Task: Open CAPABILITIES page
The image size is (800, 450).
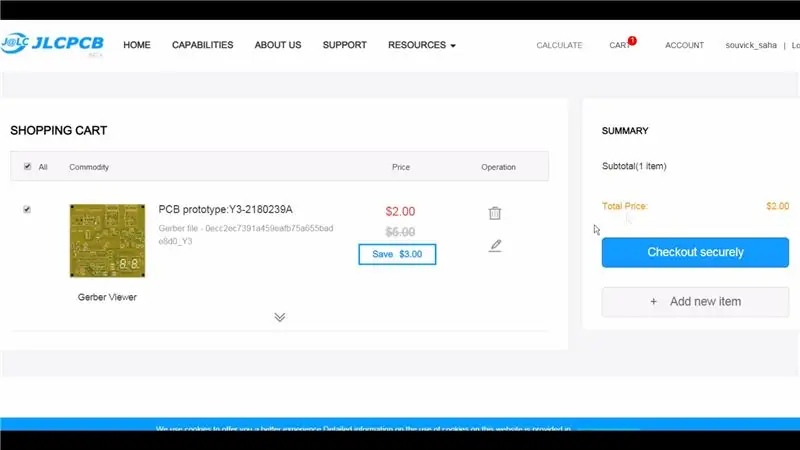Action: (203, 45)
